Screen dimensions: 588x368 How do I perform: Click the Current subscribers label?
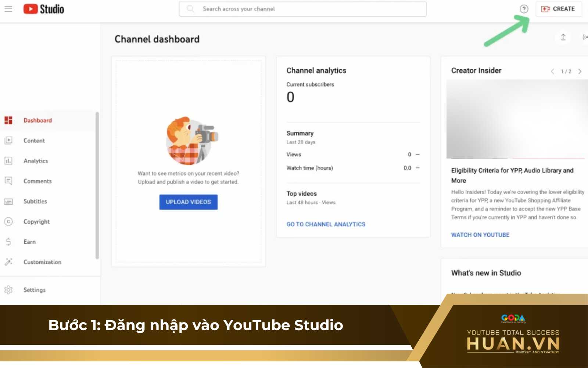tap(310, 85)
